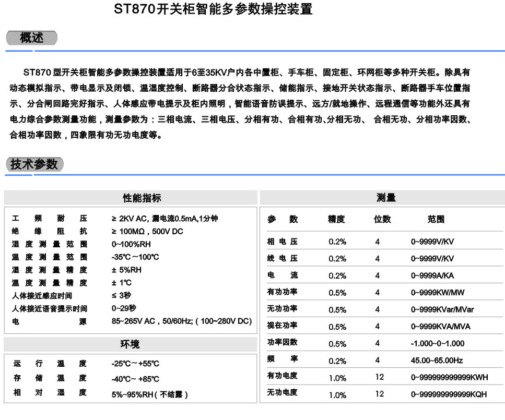Click the 运行温度 value -25℃~+55℃
Image resolution: width=505 pixels, height=420 pixels.
135,364
